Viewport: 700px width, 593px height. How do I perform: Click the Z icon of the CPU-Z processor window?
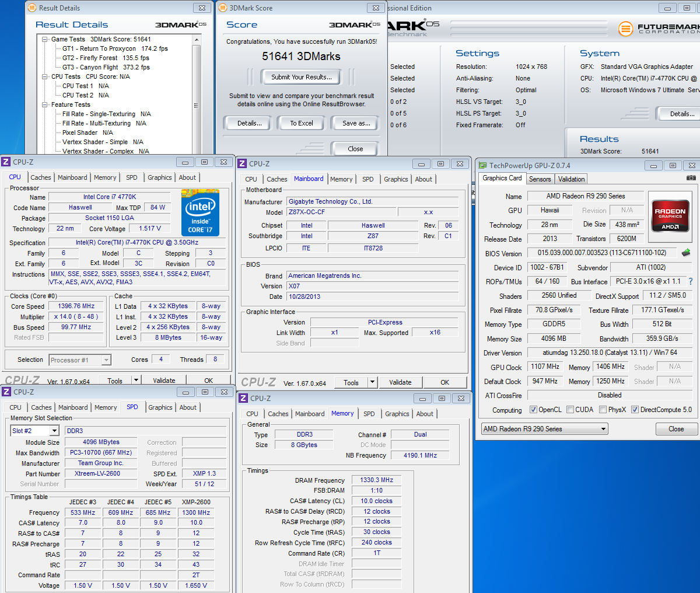[x=6, y=162]
